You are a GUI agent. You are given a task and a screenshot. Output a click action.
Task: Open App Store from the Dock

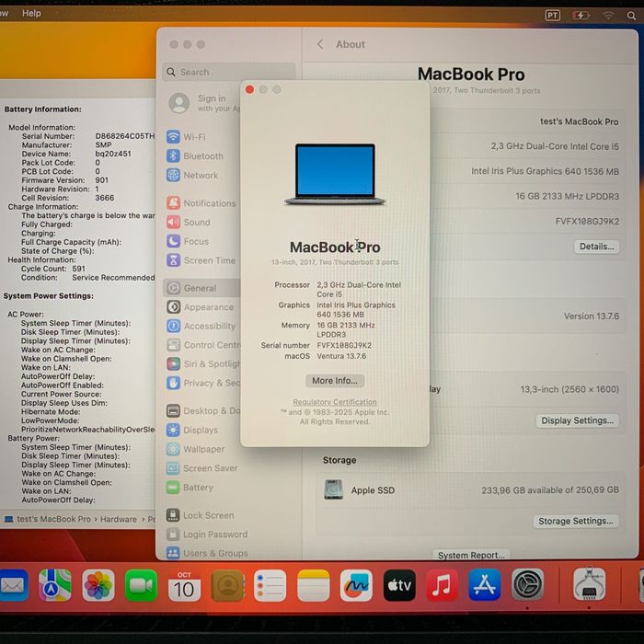[x=485, y=585]
